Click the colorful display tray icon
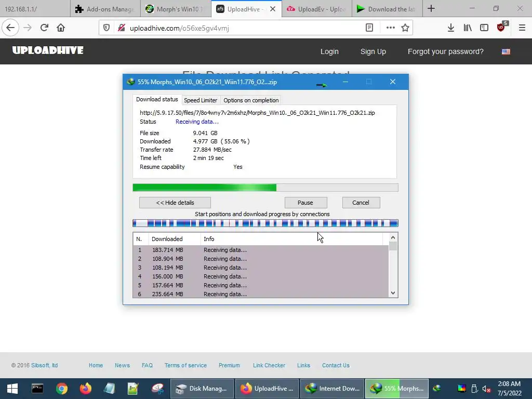 click(462, 389)
